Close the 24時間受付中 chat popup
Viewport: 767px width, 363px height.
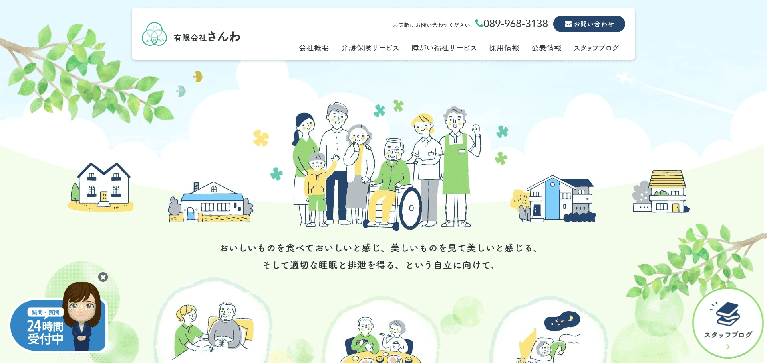pos(103,277)
